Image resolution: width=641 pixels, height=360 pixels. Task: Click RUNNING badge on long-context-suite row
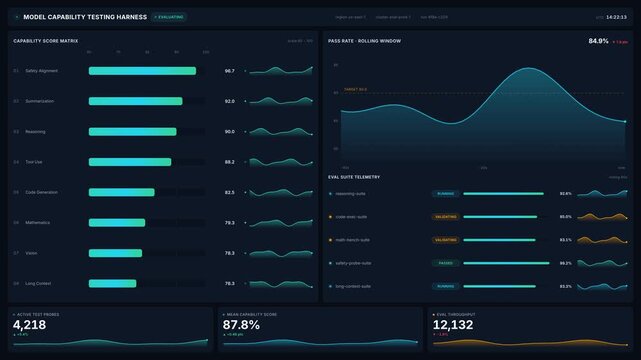[446, 286]
